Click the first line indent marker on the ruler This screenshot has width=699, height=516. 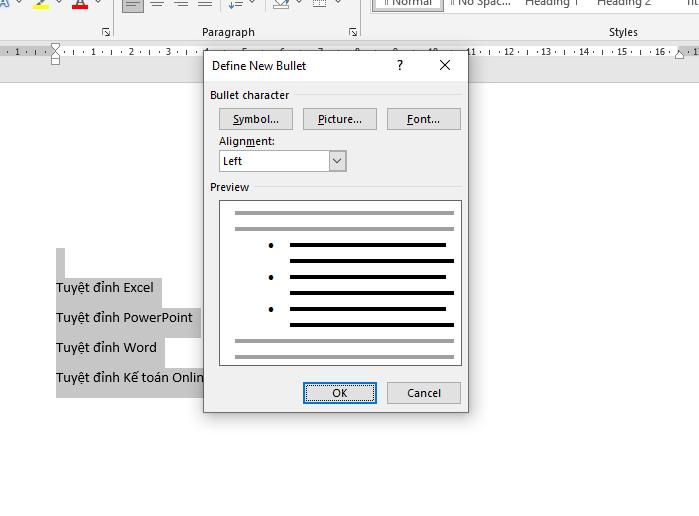[x=55, y=47]
